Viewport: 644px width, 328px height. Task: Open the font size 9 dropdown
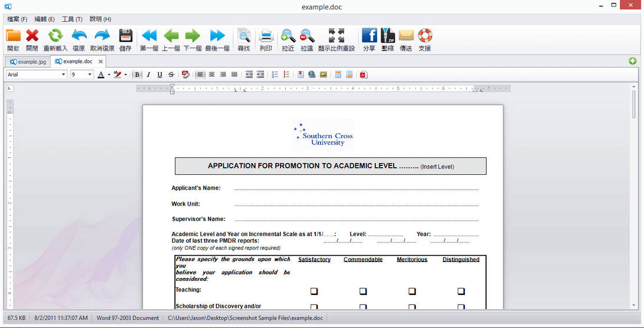coord(90,75)
